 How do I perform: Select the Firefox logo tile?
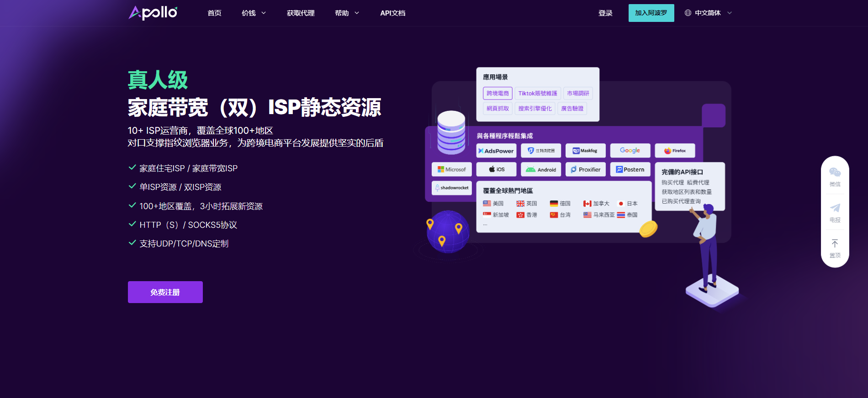click(675, 151)
